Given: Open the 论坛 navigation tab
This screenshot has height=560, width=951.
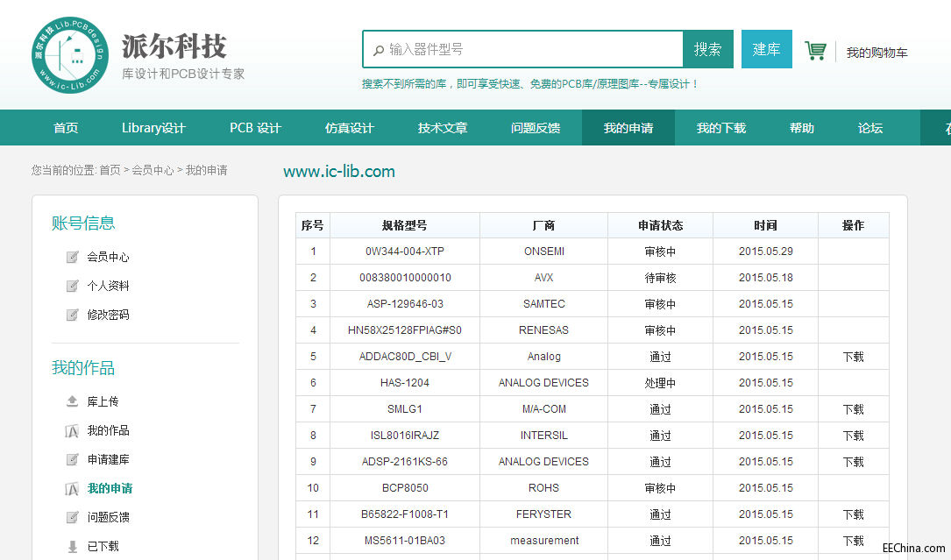Looking at the screenshot, I should point(870,128).
